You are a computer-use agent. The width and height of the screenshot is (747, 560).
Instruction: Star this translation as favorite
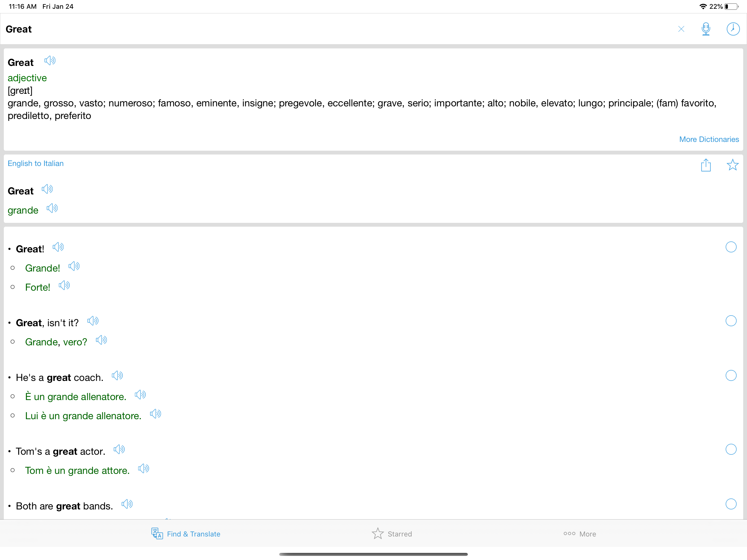click(732, 165)
